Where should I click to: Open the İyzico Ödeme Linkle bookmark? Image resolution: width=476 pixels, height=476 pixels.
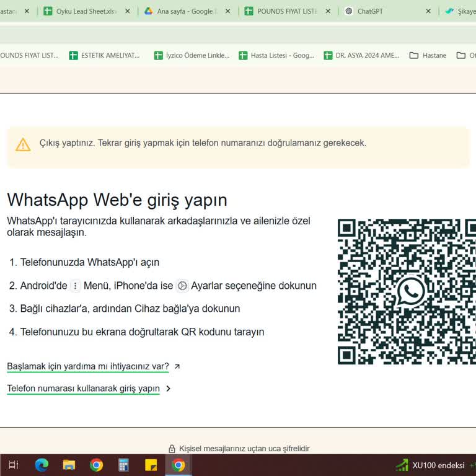[192, 56]
